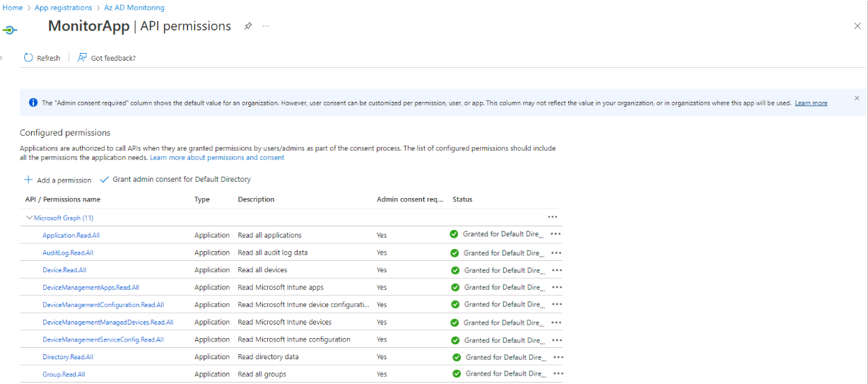This screenshot has height=384, width=868.
Task: Open more options ellipsis beside title
Action: tap(266, 26)
